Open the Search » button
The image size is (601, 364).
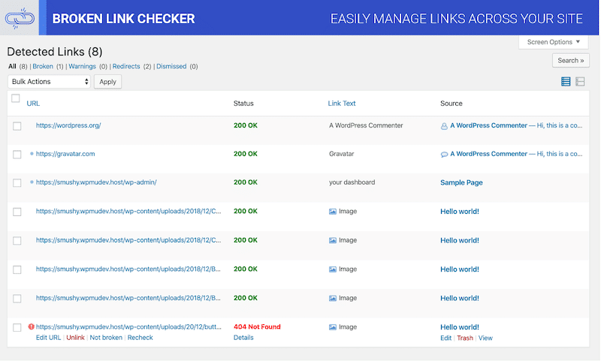point(571,61)
